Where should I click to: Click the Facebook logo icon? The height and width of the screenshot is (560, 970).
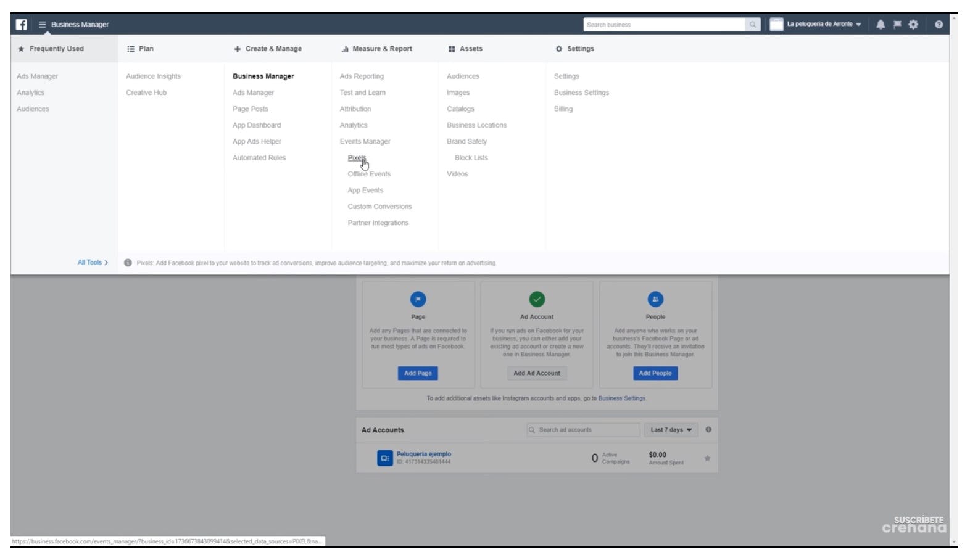tap(22, 25)
